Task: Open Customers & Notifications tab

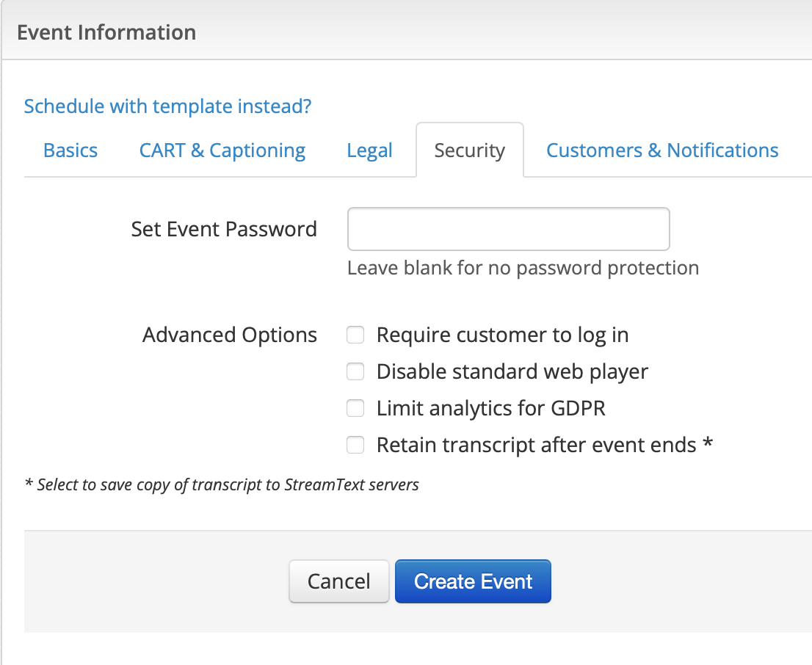Action: 662,150
